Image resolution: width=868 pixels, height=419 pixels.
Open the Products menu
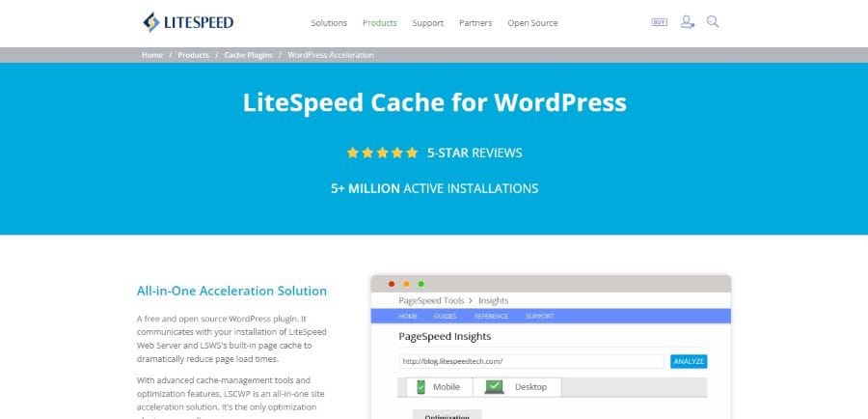coord(380,23)
